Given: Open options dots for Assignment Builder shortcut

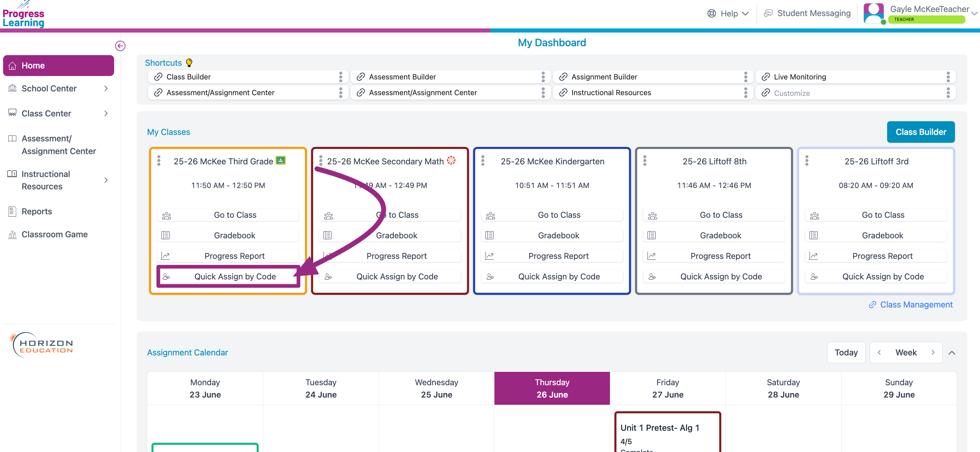Looking at the screenshot, I should (745, 77).
